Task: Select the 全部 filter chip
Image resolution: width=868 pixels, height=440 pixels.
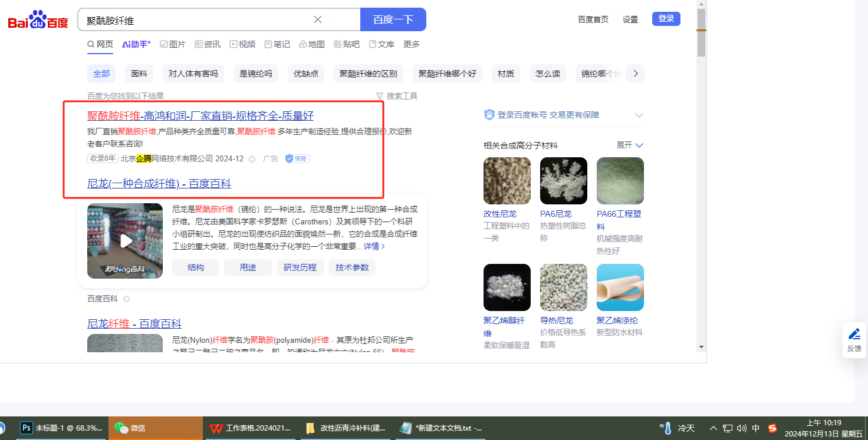Action: pos(101,74)
